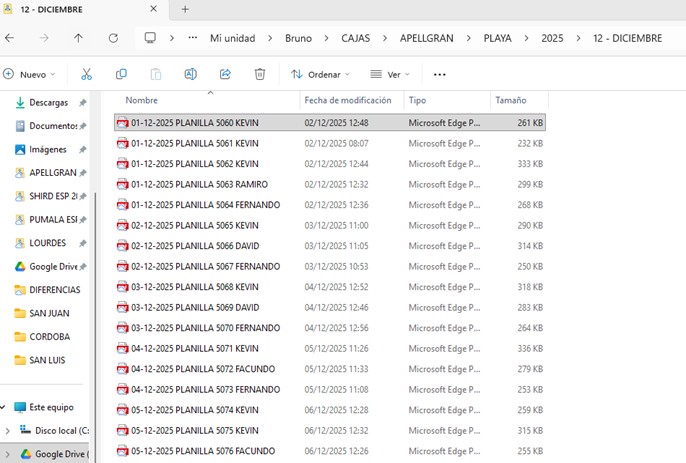Click the Share icon in toolbar
The image size is (686, 463).
click(225, 74)
